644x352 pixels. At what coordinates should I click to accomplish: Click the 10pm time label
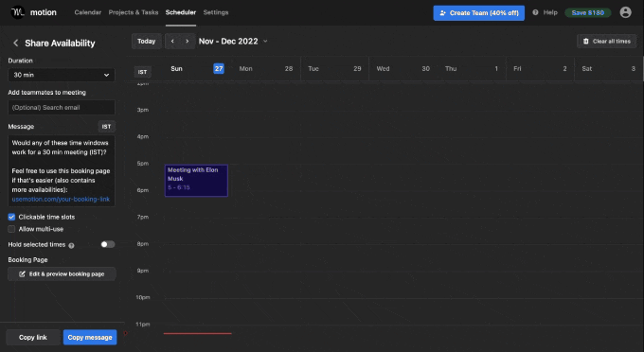142,297
